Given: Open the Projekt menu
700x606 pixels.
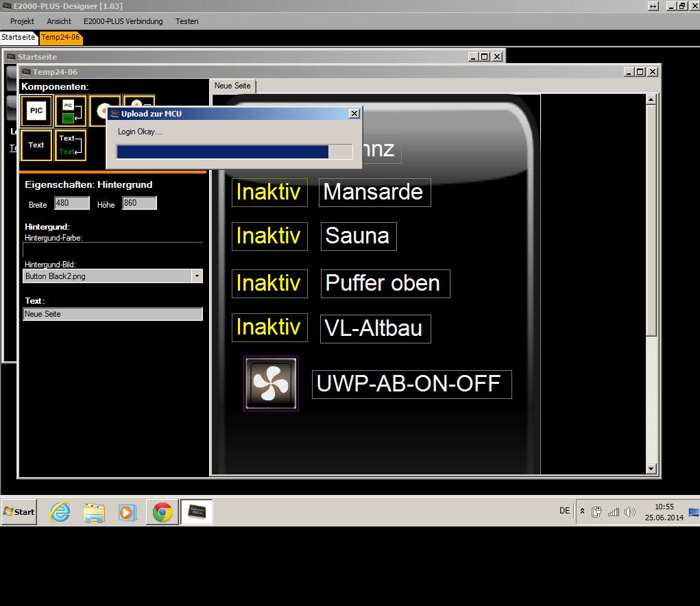Looking at the screenshot, I should (x=22, y=21).
